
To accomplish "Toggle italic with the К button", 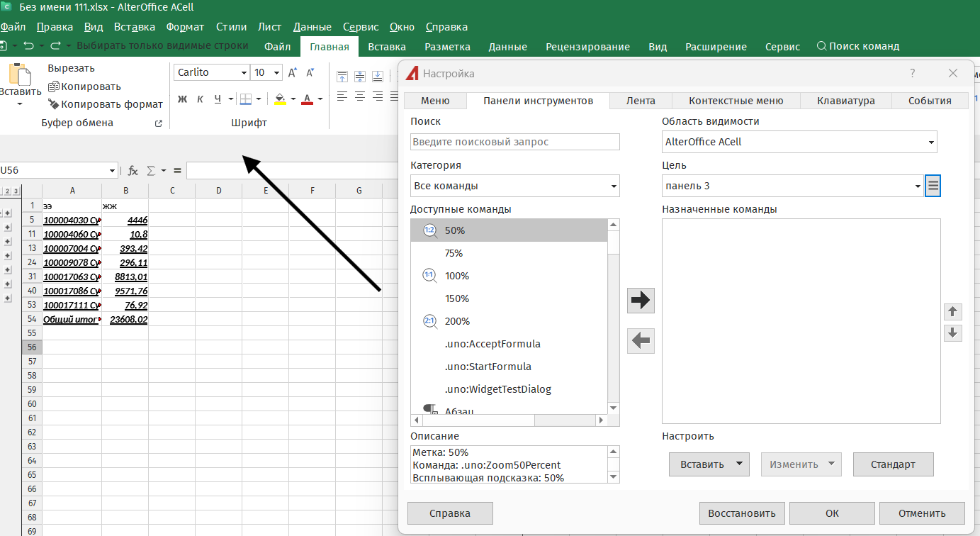I will 200,99.
